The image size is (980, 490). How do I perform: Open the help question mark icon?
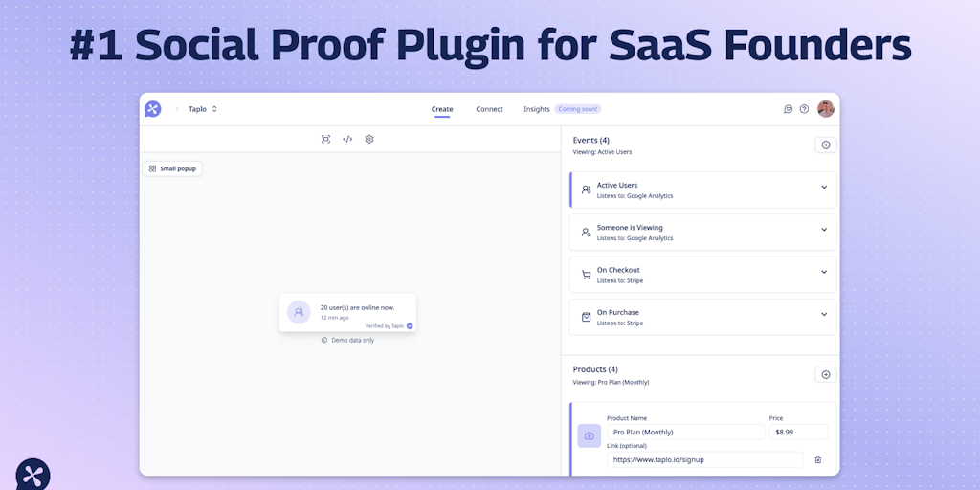coord(804,109)
